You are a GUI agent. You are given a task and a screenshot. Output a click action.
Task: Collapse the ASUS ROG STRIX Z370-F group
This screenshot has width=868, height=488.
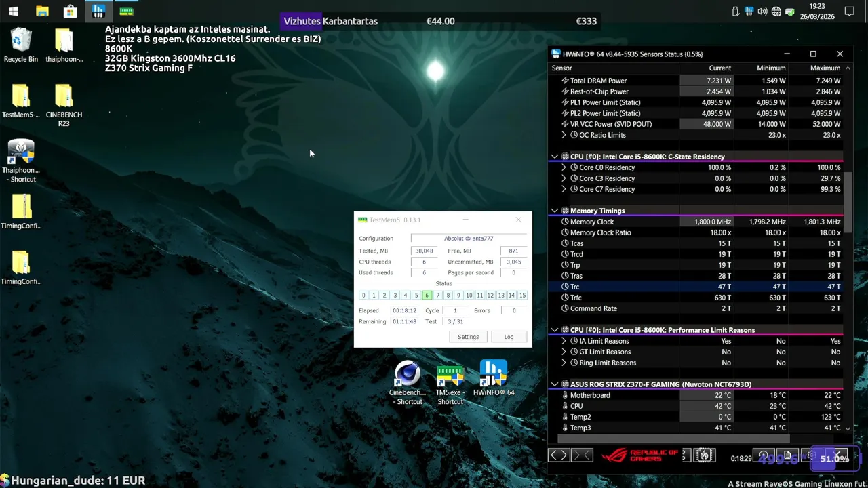click(555, 384)
